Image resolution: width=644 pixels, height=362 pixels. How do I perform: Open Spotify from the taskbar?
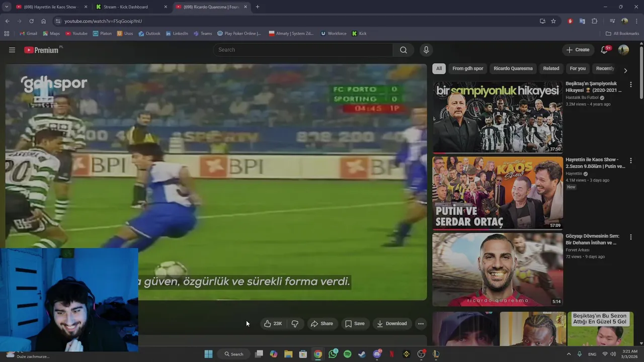click(347, 354)
